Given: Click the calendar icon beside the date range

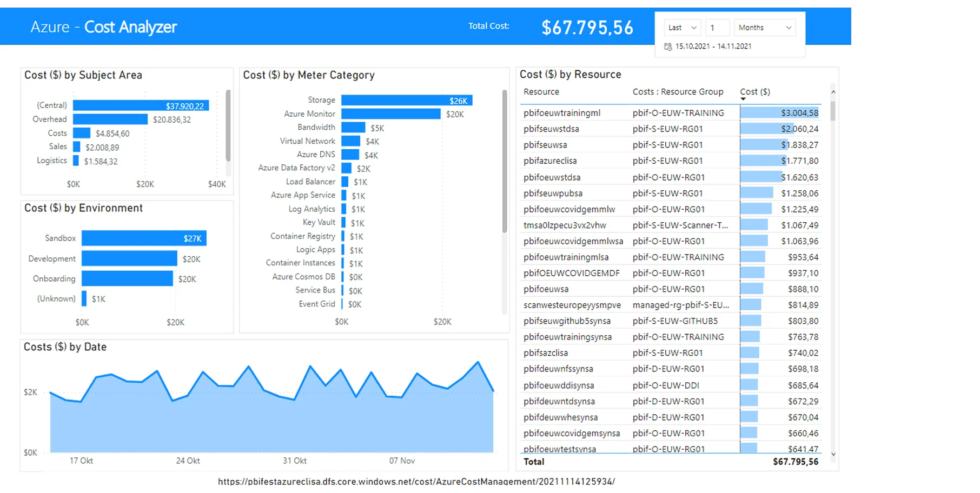Looking at the screenshot, I should pyautogui.click(x=668, y=46).
